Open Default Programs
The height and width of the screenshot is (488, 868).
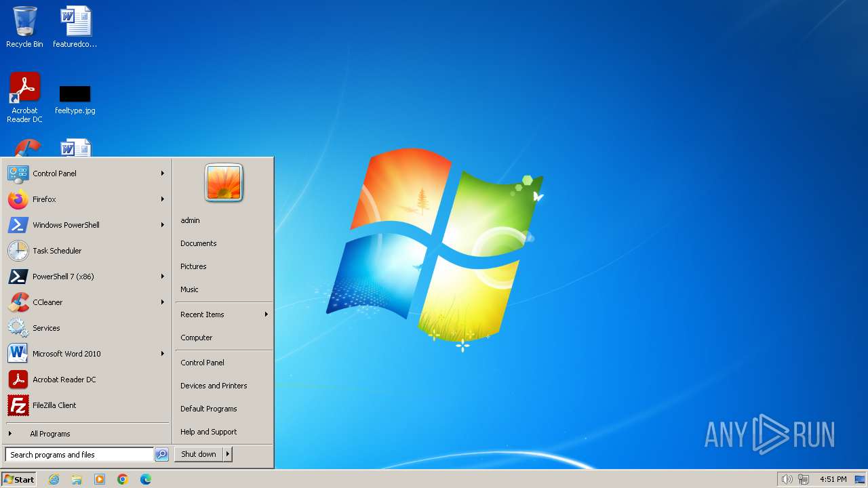pyautogui.click(x=224, y=409)
